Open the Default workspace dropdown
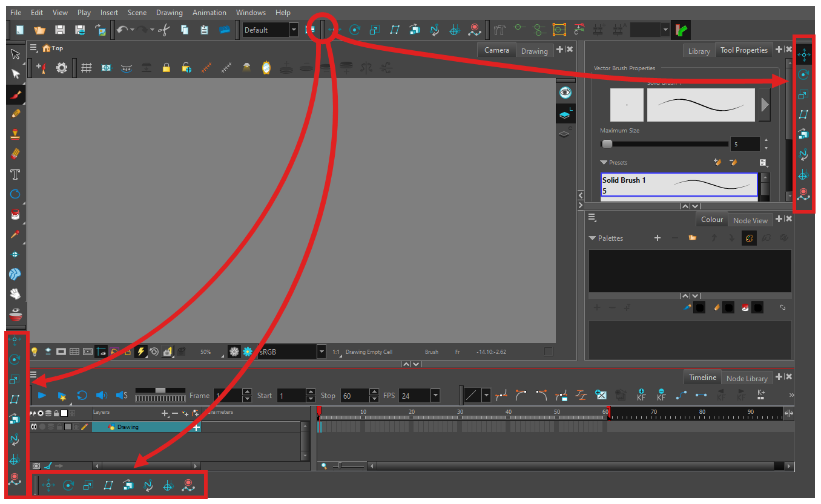 pyautogui.click(x=294, y=30)
